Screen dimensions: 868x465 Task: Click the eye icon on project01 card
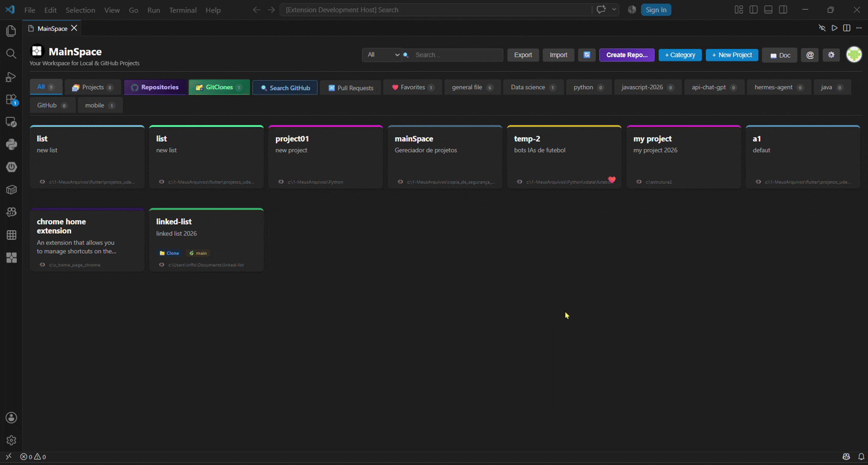[281, 181]
